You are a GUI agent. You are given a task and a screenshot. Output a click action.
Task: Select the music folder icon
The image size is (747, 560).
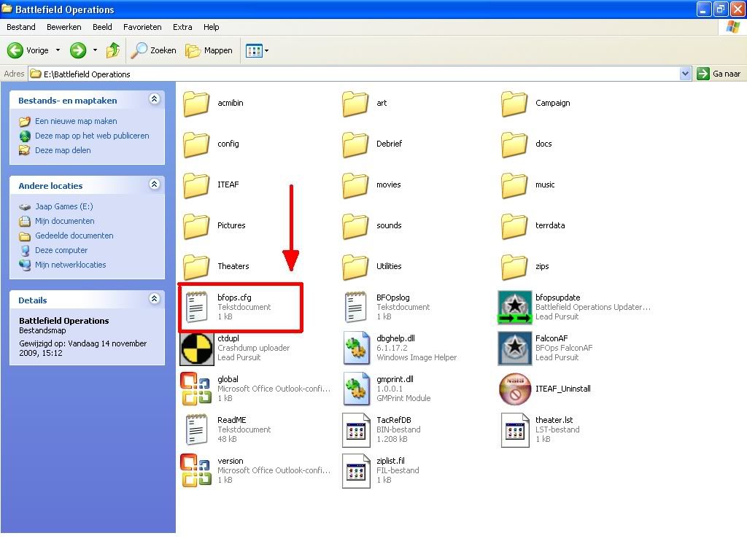514,185
